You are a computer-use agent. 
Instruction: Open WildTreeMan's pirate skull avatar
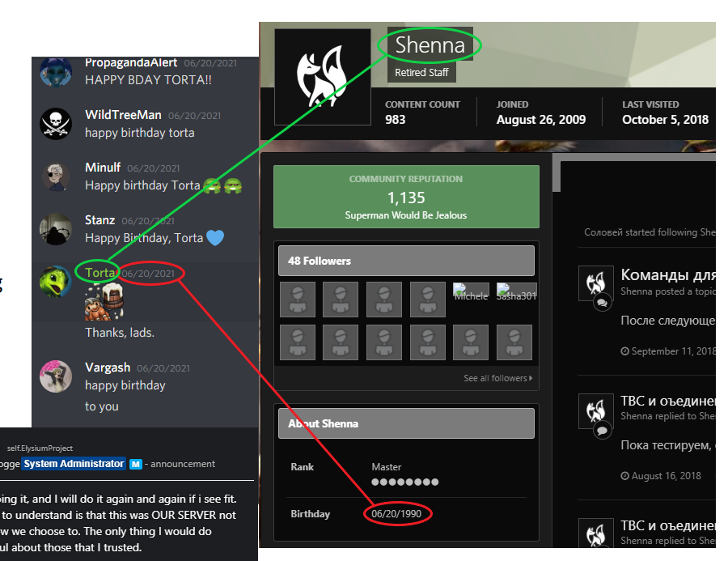tap(56, 124)
